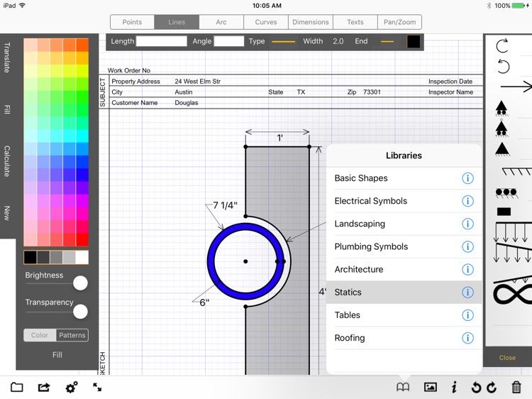Open the black line color box

[x=414, y=42]
